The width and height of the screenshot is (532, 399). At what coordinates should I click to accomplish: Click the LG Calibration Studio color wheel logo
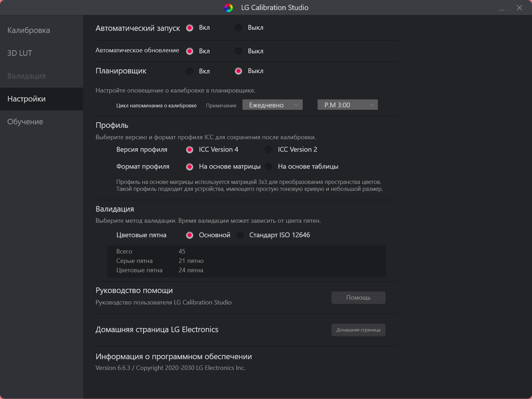coord(229,8)
